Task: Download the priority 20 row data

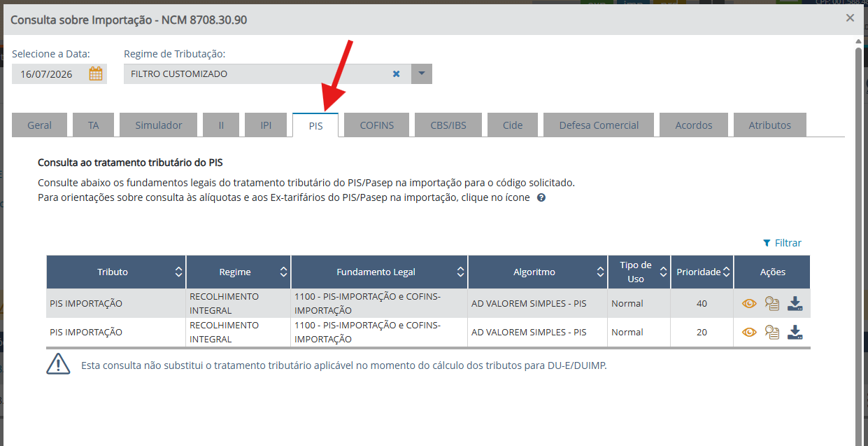Action: pos(795,333)
